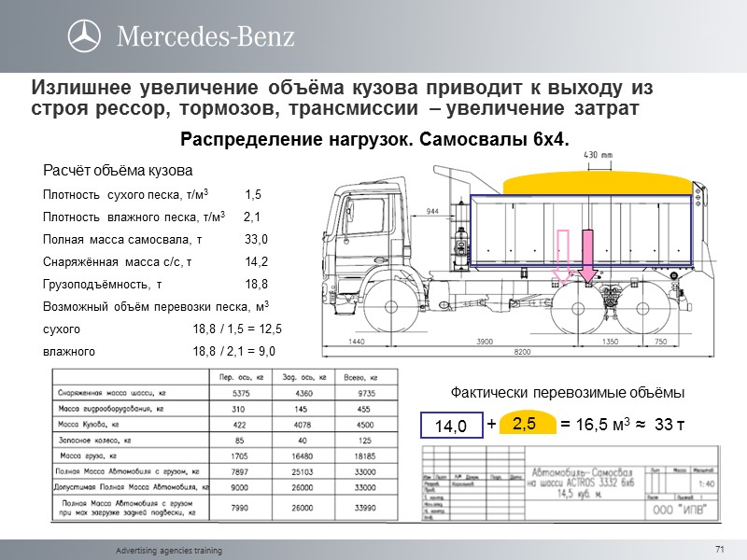Click the 'Пер. ось, кг' column header
Screen dimensions: 747x560
241,377
